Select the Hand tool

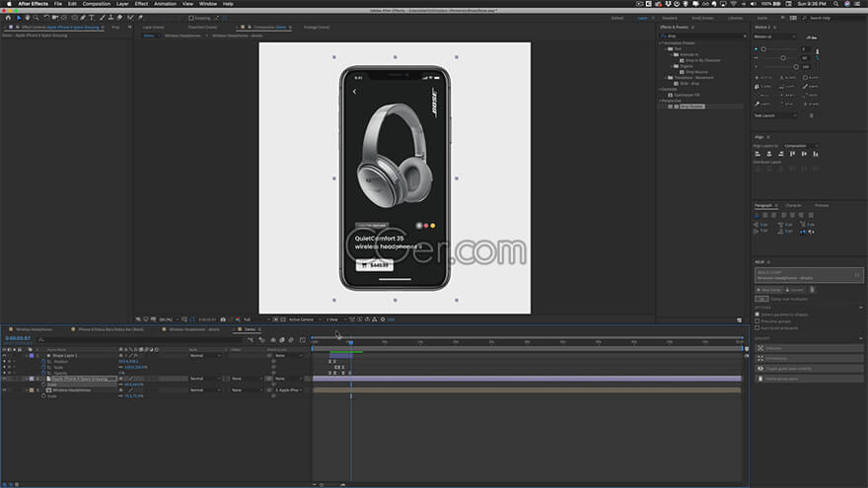[28, 18]
